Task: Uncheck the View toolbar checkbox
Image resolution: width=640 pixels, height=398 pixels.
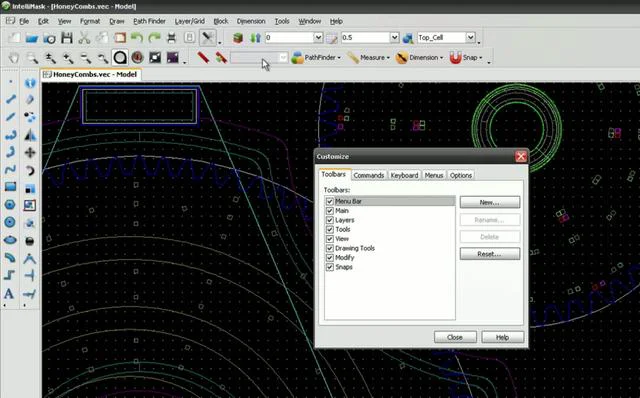Action: point(330,239)
